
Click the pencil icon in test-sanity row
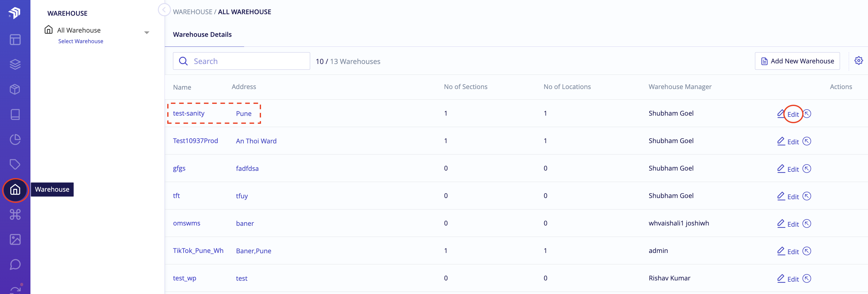point(781,114)
